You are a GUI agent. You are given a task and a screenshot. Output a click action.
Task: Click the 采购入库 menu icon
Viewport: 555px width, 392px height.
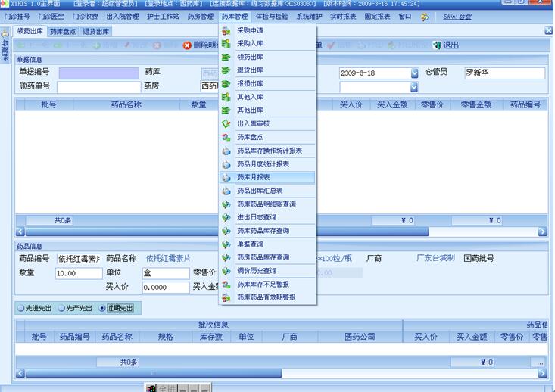point(226,44)
